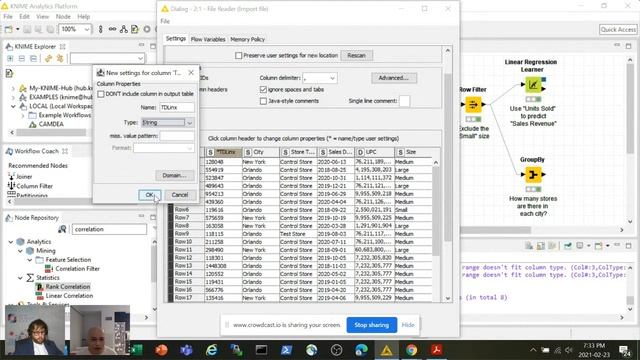Expand the Example Workflows folder
The height and width of the screenshot is (360, 640).
(x=23, y=115)
